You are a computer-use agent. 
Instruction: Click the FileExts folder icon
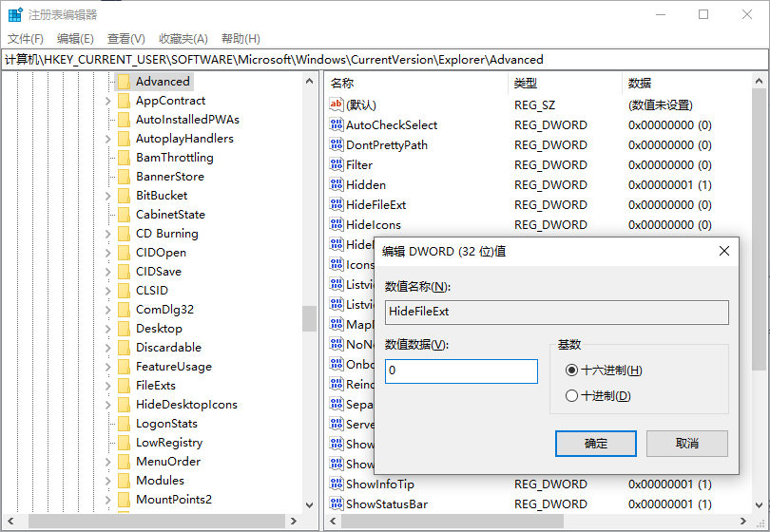coord(124,386)
